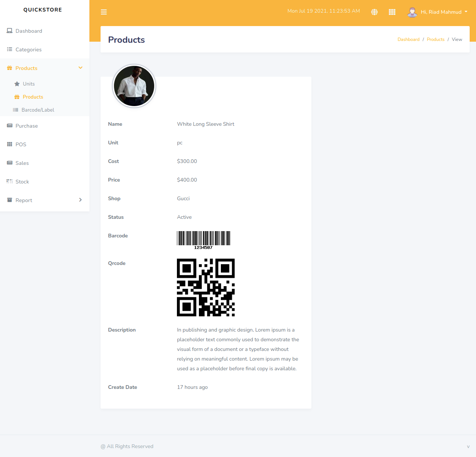
Task: Click the product photo thumbnail
Action: [134, 86]
